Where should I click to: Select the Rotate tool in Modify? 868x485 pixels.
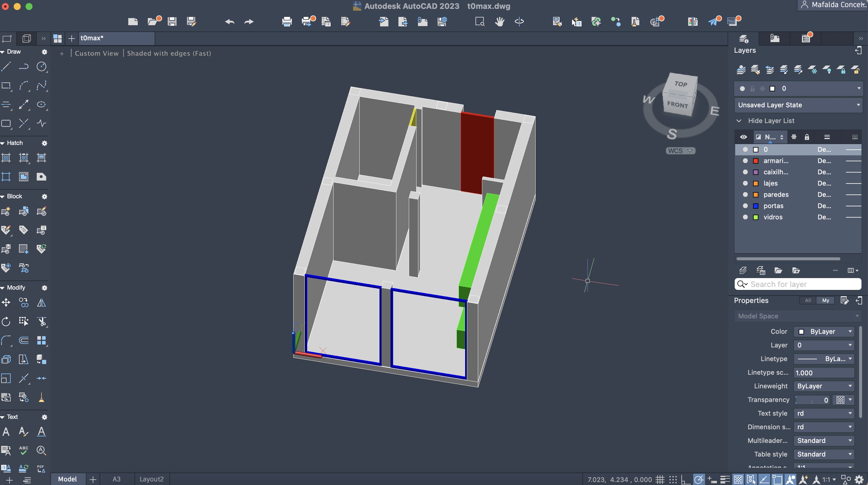(6, 321)
